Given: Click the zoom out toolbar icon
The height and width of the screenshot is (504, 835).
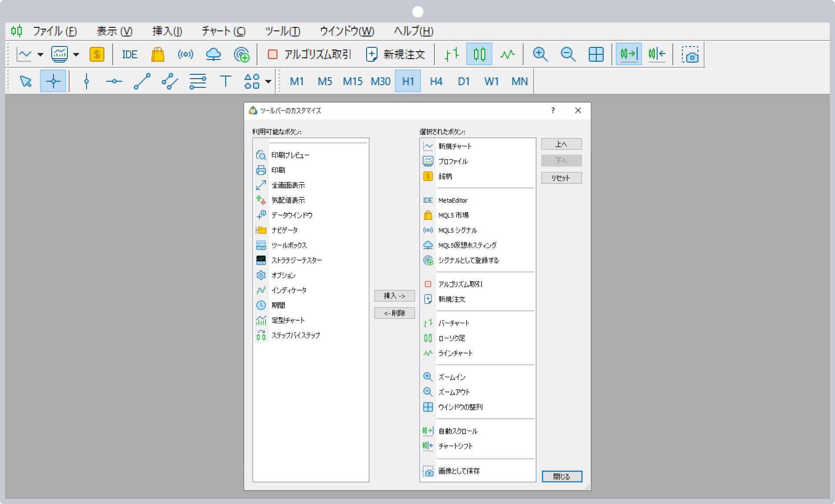Looking at the screenshot, I should (x=568, y=54).
